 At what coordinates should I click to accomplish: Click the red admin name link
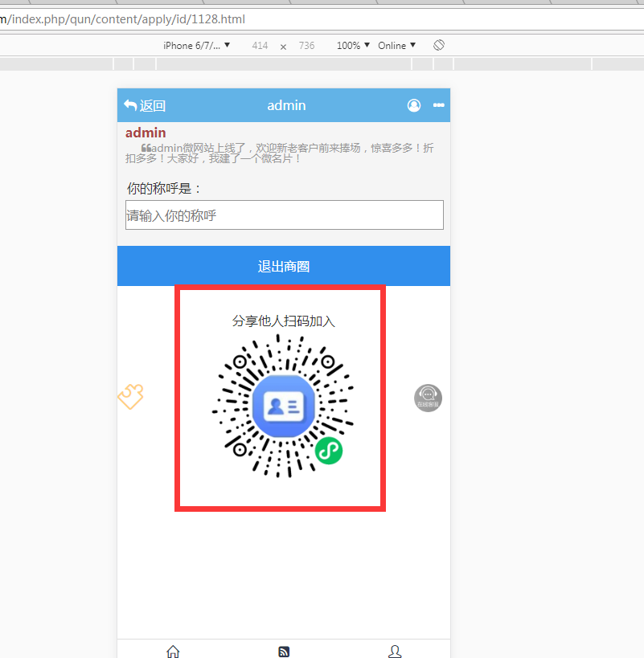tap(146, 133)
